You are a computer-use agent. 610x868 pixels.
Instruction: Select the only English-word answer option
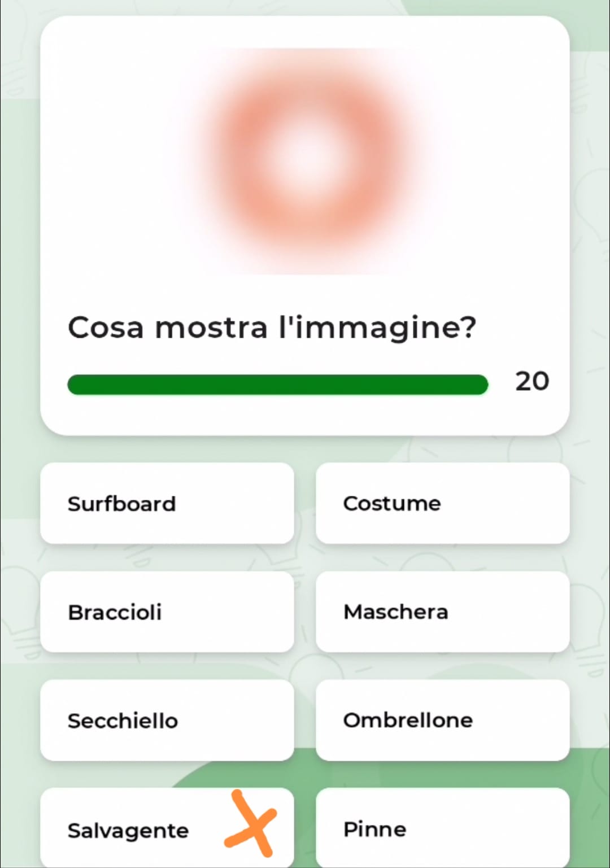pos(167,503)
